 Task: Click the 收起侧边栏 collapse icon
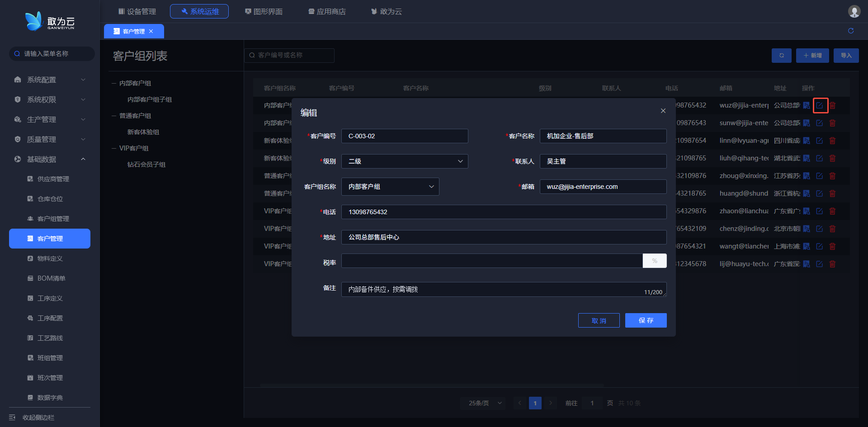tap(12, 417)
